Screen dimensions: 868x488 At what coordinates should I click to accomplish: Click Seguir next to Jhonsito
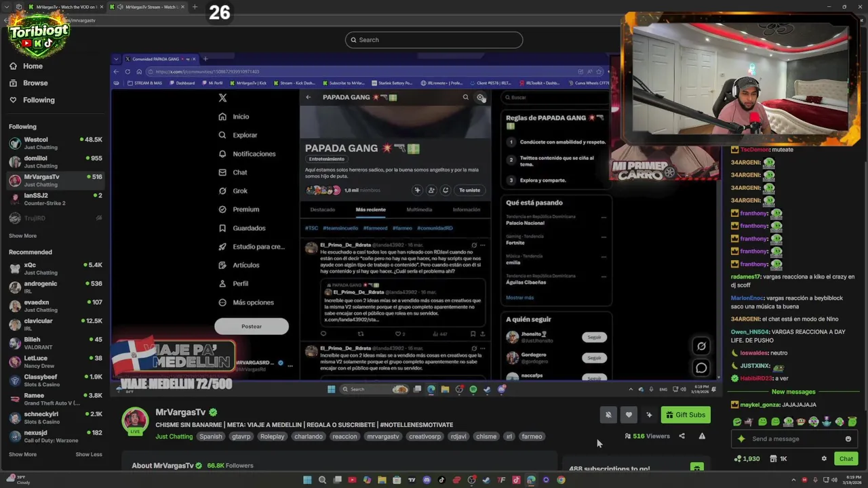pyautogui.click(x=594, y=338)
